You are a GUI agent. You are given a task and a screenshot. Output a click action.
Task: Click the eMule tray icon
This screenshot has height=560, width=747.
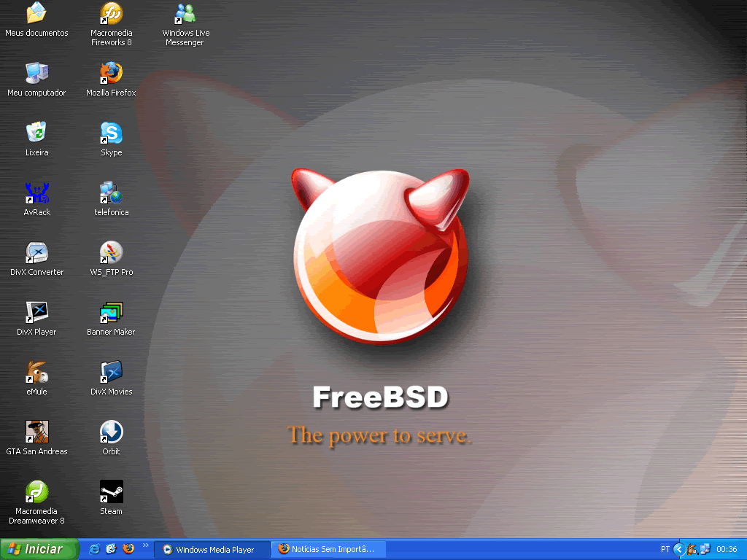click(692, 550)
